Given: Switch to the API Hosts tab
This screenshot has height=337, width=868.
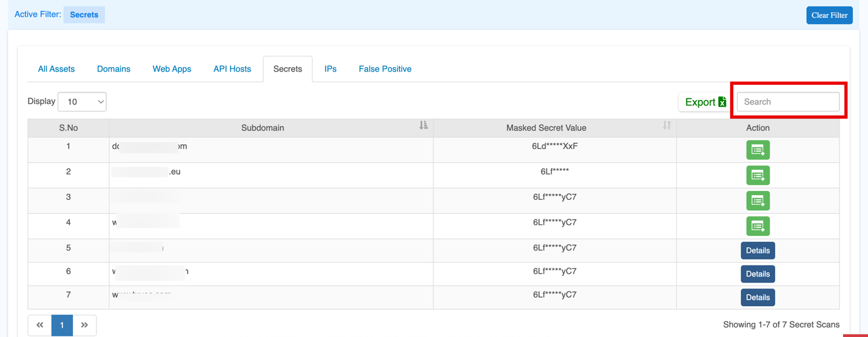Looking at the screenshot, I should tap(232, 69).
